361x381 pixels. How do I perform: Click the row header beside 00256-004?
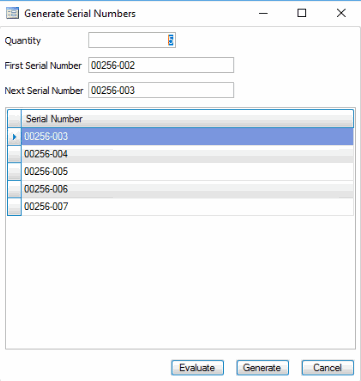tap(14, 154)
